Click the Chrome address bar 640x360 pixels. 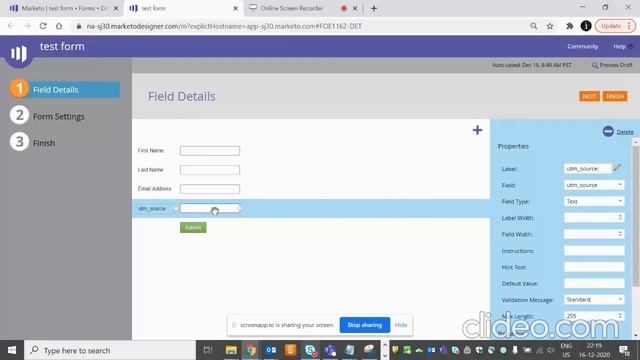click(x=300, y=26)
